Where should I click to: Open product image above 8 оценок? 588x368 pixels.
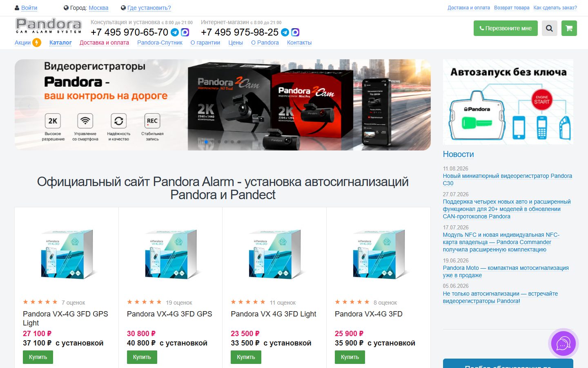(379, 254)
